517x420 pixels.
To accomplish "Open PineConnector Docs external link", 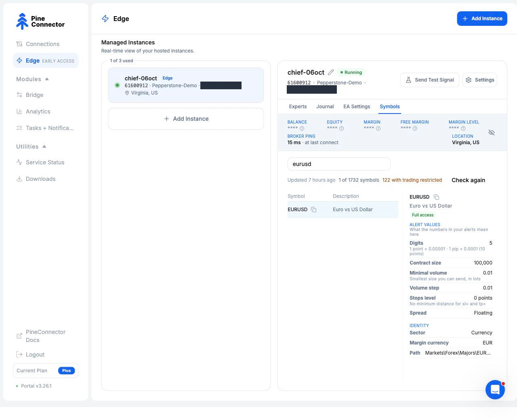I will pos(46,336).
